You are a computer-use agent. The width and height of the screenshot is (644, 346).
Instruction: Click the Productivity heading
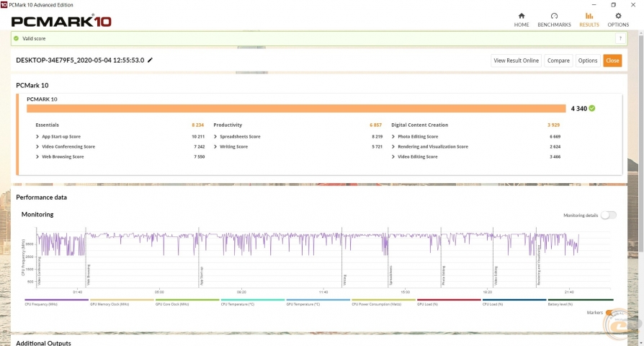pyautogui.click(x=228, y=125)
